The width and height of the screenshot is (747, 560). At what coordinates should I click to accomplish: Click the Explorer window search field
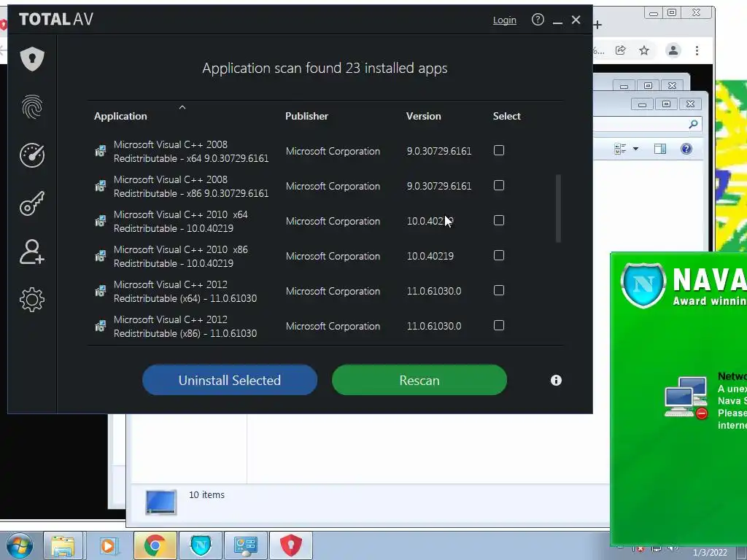pyautogui.click(x=647, y=124)
